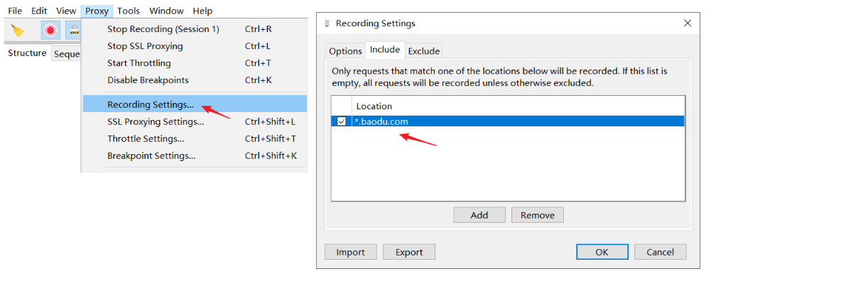
Task: Click the red record toolbar icon
Action: pyautogui.click(x=50, y=30)
